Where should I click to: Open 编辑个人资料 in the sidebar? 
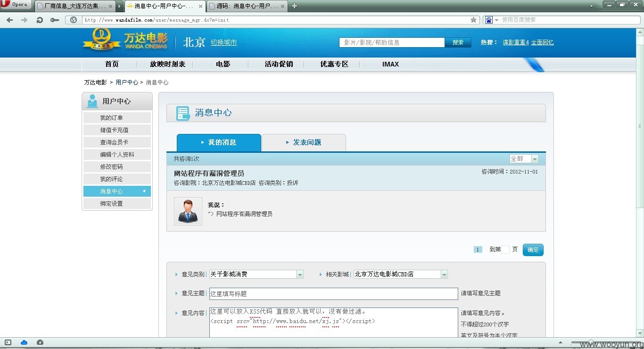[117, 155]
